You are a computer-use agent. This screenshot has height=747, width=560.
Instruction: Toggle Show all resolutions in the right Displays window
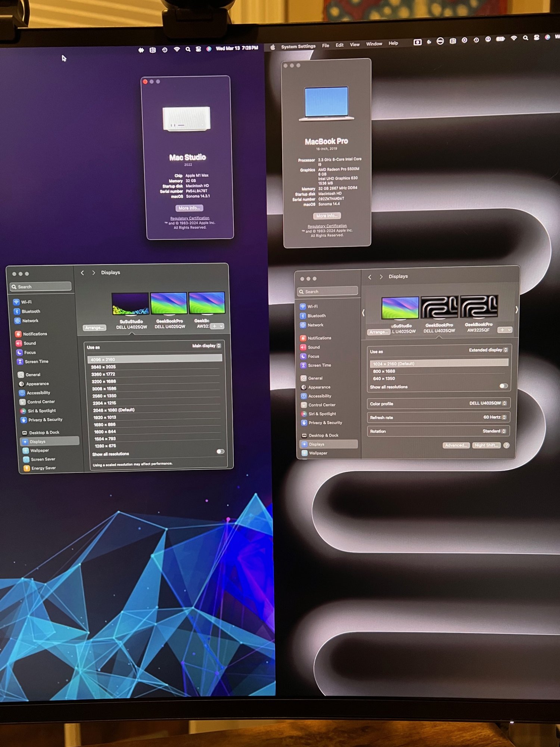[503, 386]
